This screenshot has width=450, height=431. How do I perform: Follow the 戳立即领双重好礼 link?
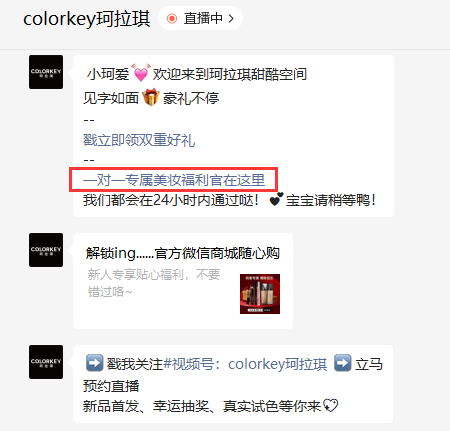point(139,140)
